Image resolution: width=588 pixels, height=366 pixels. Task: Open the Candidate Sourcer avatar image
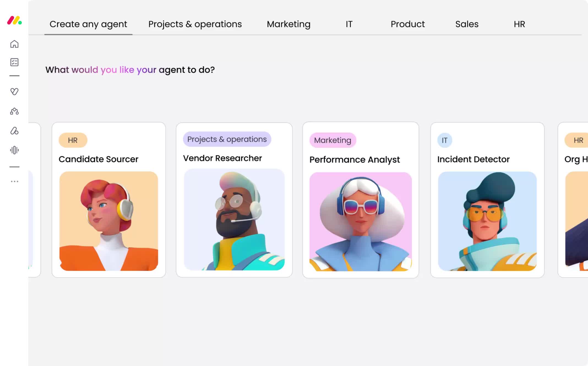(x=109, y=221)
